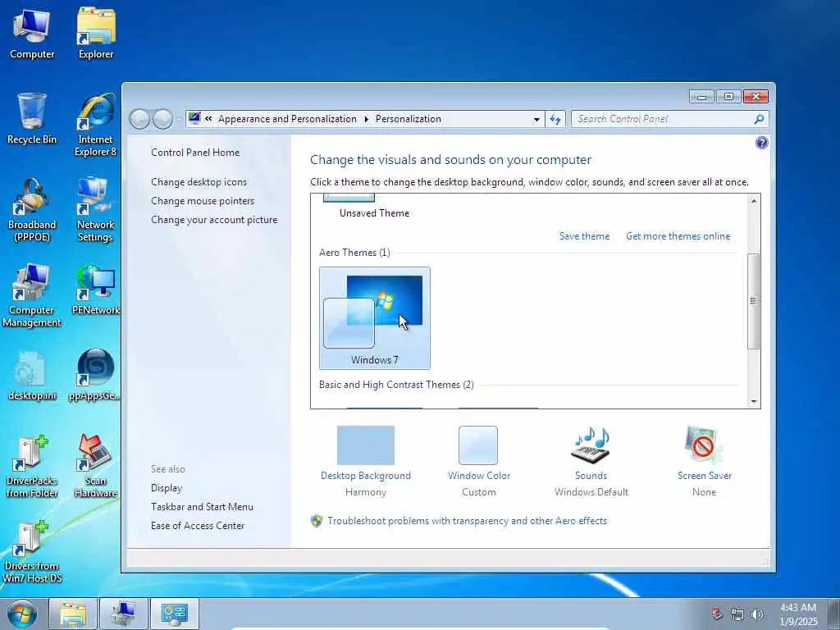Viewport: 840px width, 630px height.
Task: Click the Back navigation arrow
Action: [x=139, y=119]
